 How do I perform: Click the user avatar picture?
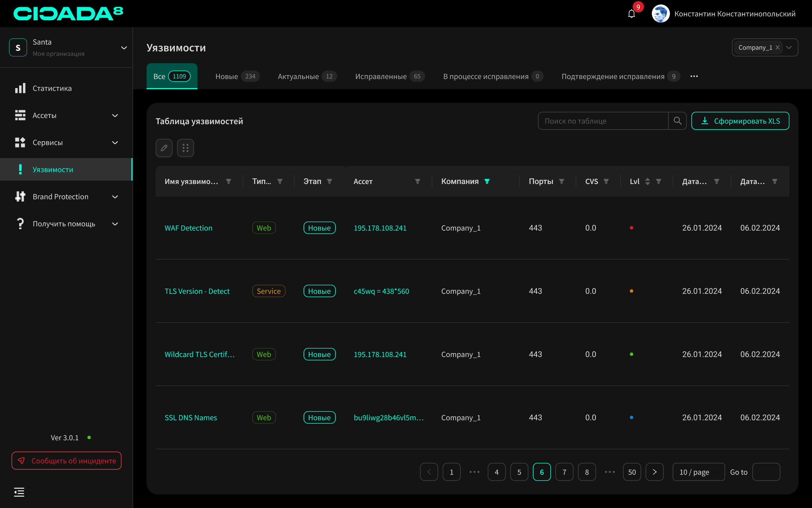(x=661, y=14)
